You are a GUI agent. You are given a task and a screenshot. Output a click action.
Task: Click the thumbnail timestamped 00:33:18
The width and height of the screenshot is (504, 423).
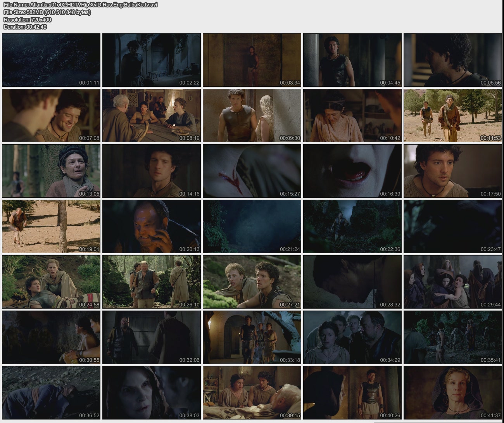point(252,337)
